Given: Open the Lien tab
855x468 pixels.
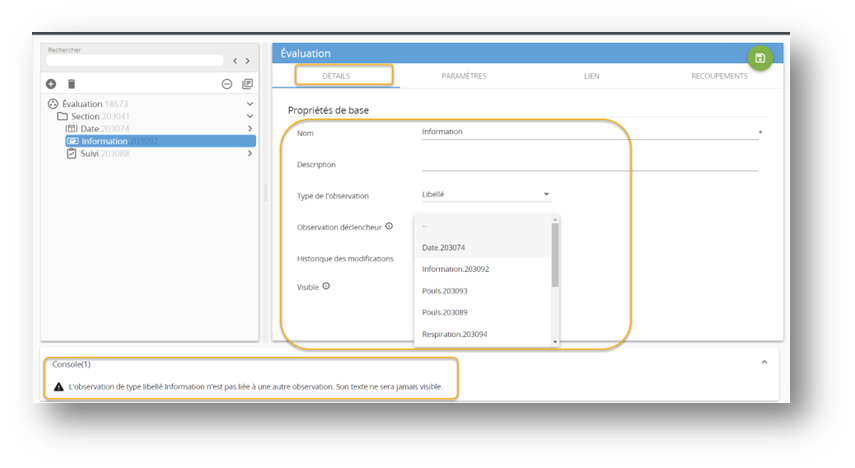Looking at the screenshot, I should [592, 76].
